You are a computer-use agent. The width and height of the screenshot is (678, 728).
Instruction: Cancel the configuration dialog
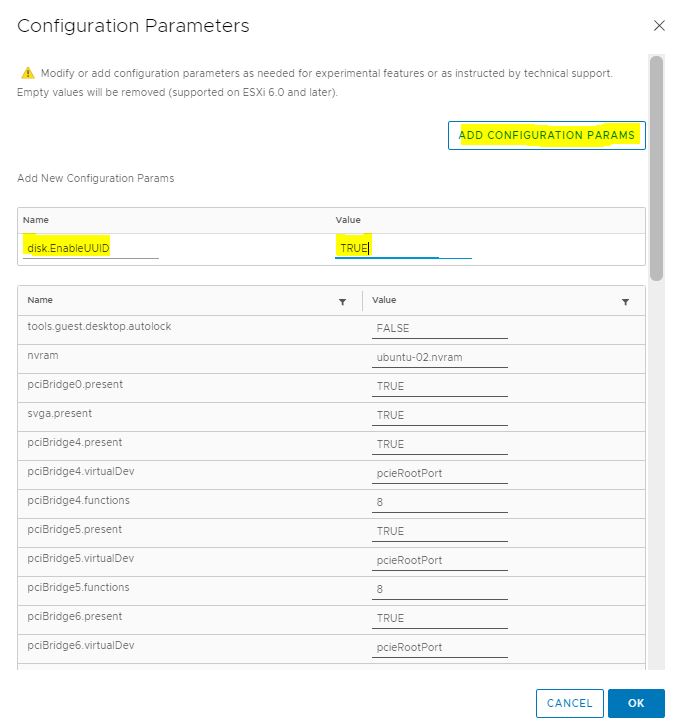569,703
